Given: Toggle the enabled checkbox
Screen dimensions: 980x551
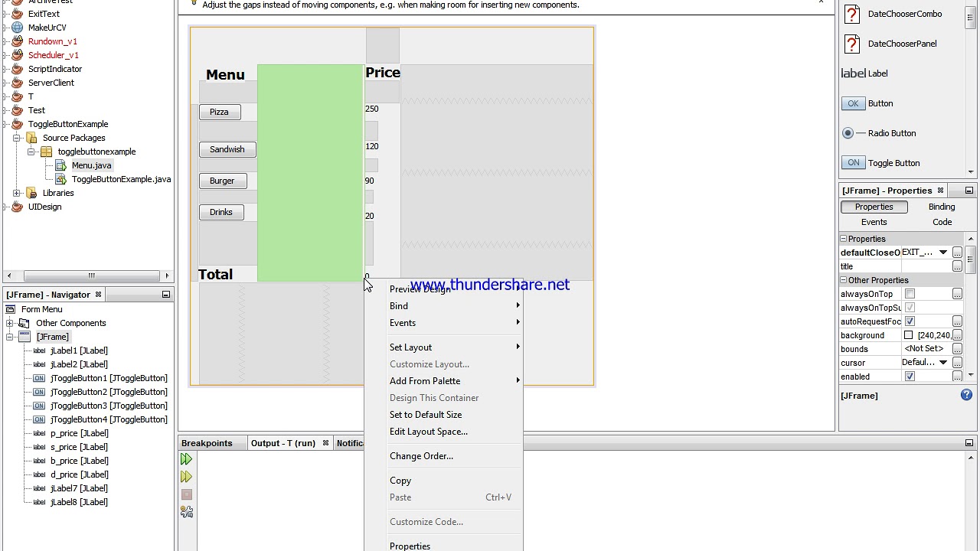Looking at the screenshot, I should [x=910, y=377].
